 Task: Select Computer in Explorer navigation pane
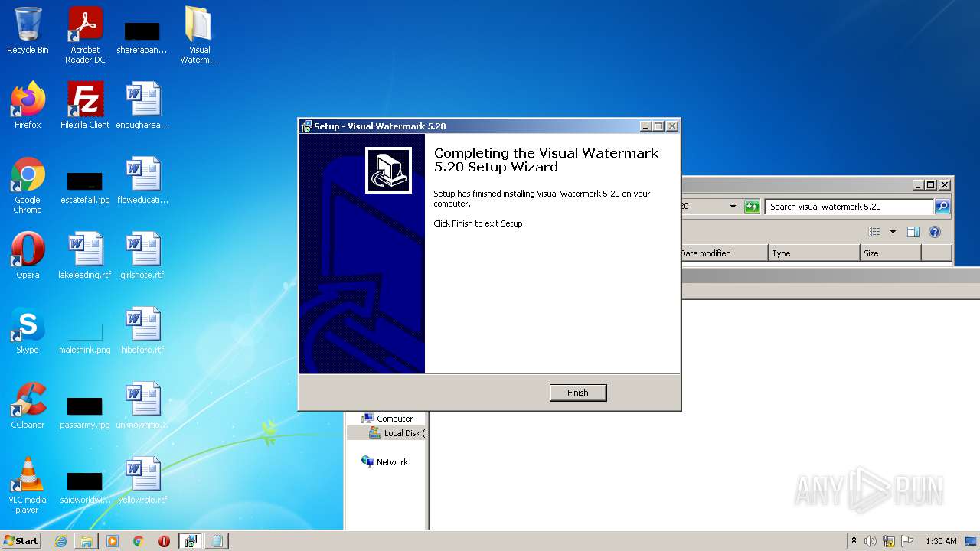pyautogui.click(x=387, y=419)
